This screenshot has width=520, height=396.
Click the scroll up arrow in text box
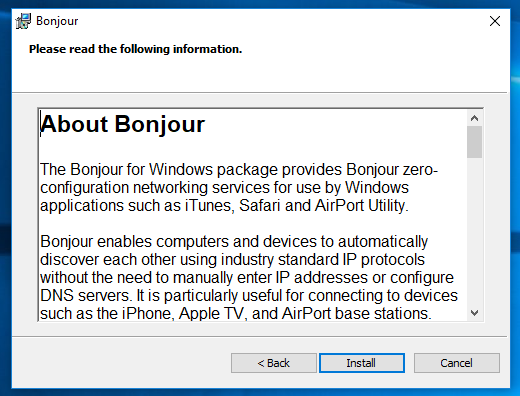coord(474,118)
